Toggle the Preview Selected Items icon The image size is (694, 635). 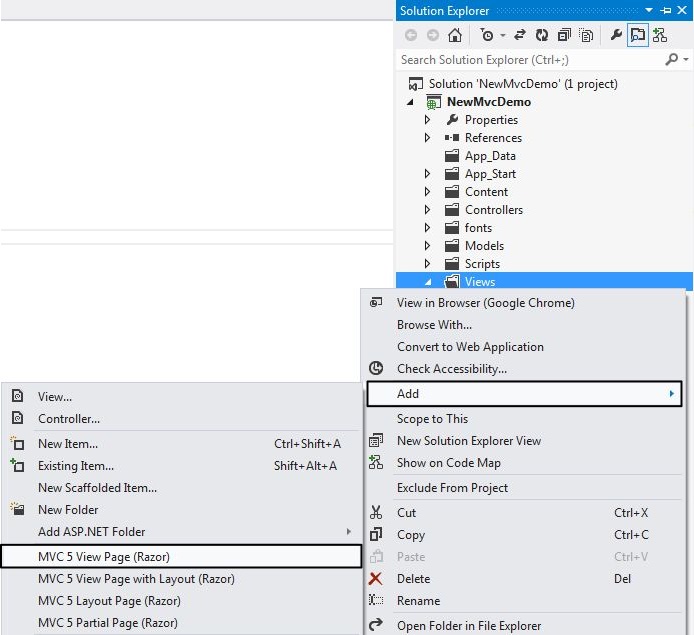[638, 35]
